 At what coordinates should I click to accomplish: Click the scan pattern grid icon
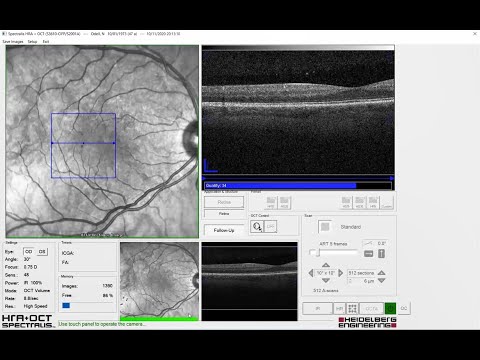click(x=352, y=308)
